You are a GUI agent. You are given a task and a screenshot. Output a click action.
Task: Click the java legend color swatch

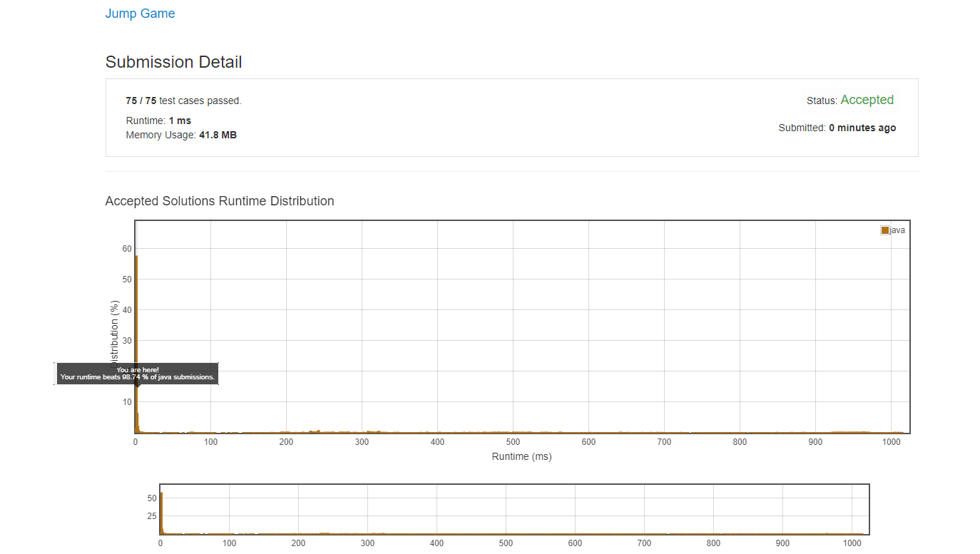coord(885,230)
